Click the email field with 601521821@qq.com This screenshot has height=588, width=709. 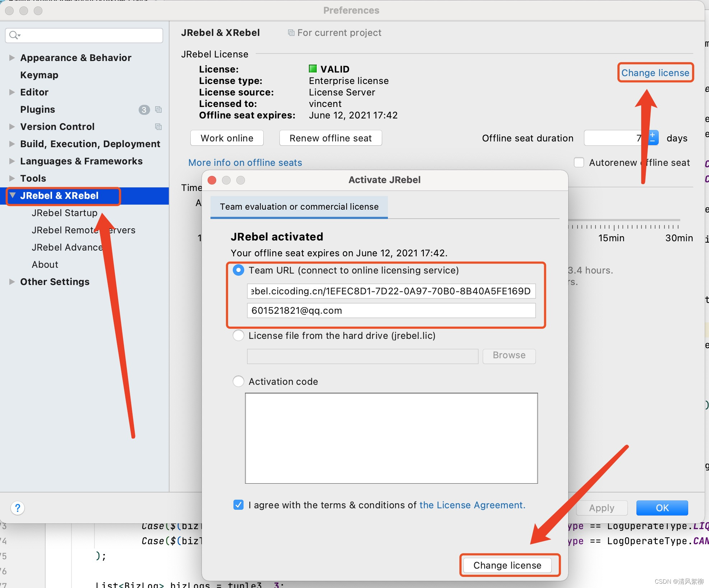[x=391, y=311]
